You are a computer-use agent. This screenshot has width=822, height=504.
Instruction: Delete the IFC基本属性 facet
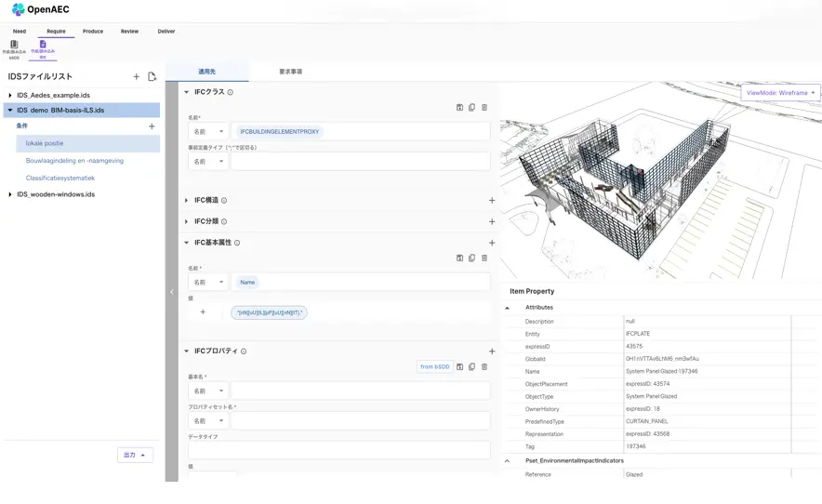(484, 258)
